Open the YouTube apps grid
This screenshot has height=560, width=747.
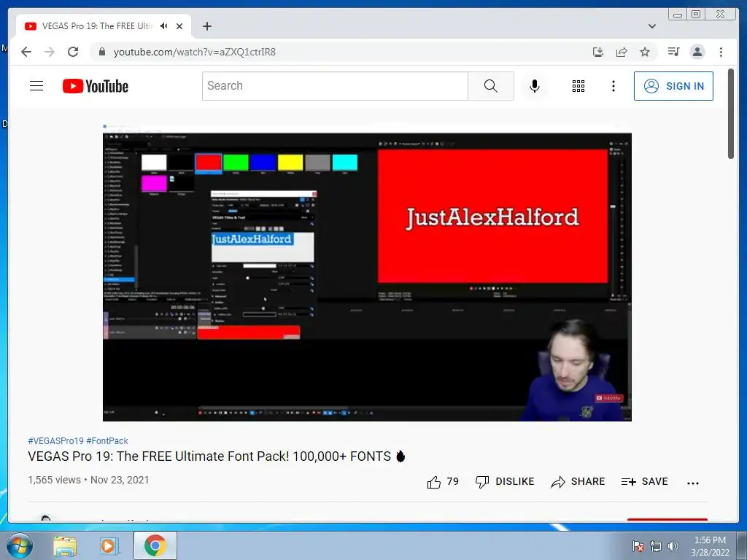point(578,86)
